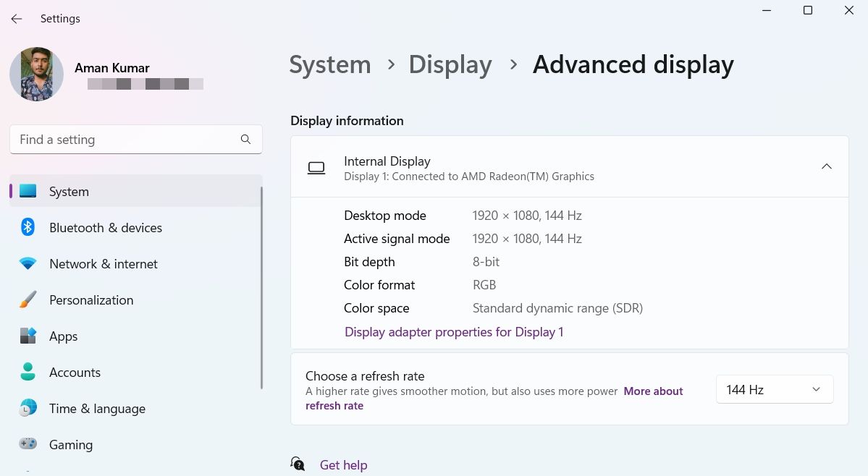Image resolution: width=868 pixels, height=476 pixels.
Task: Open Display adapter properties for Display 1
Action: click(454, 332)
